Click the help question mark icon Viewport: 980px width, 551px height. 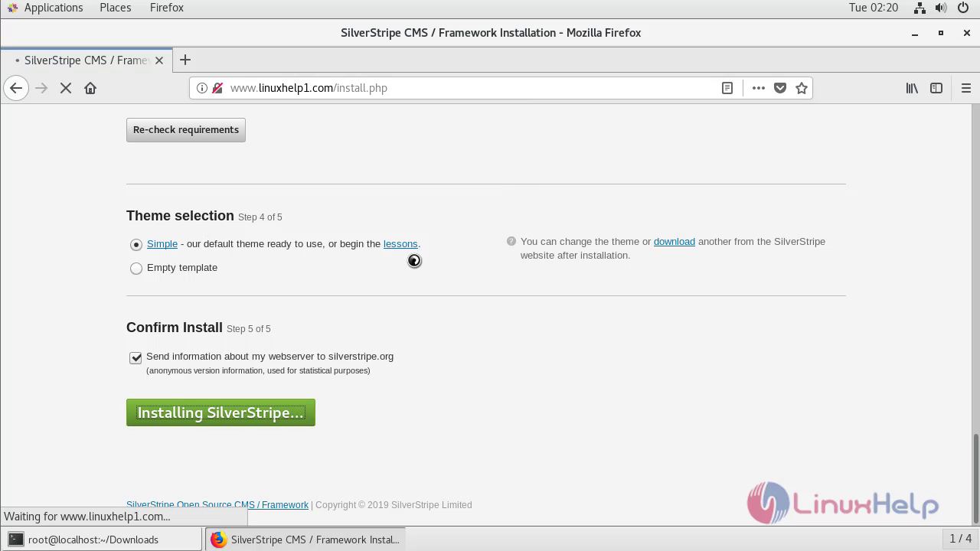click(511, 241)
